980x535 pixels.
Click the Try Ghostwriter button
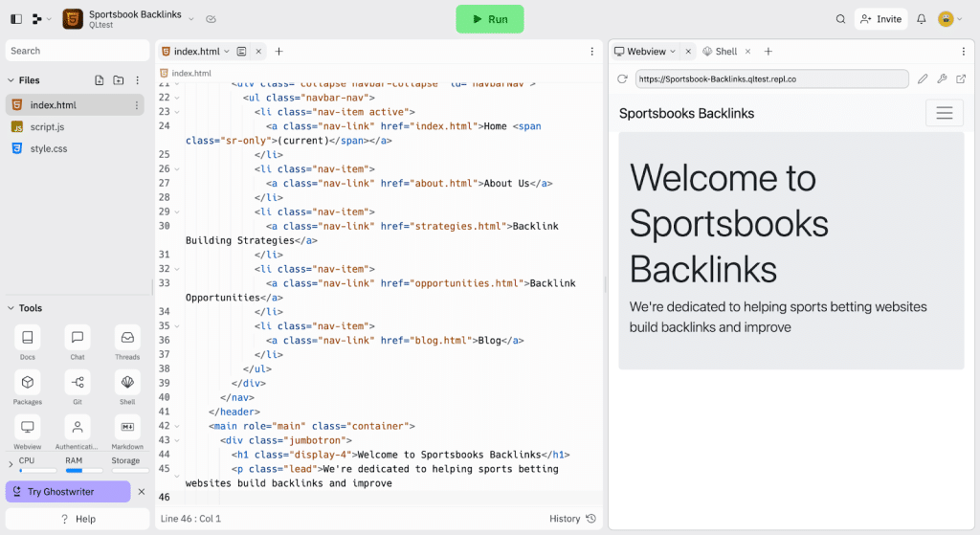67,492
